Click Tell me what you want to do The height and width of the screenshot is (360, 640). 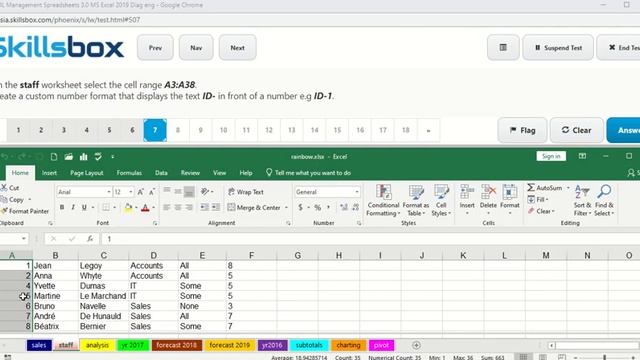(309, 173)
